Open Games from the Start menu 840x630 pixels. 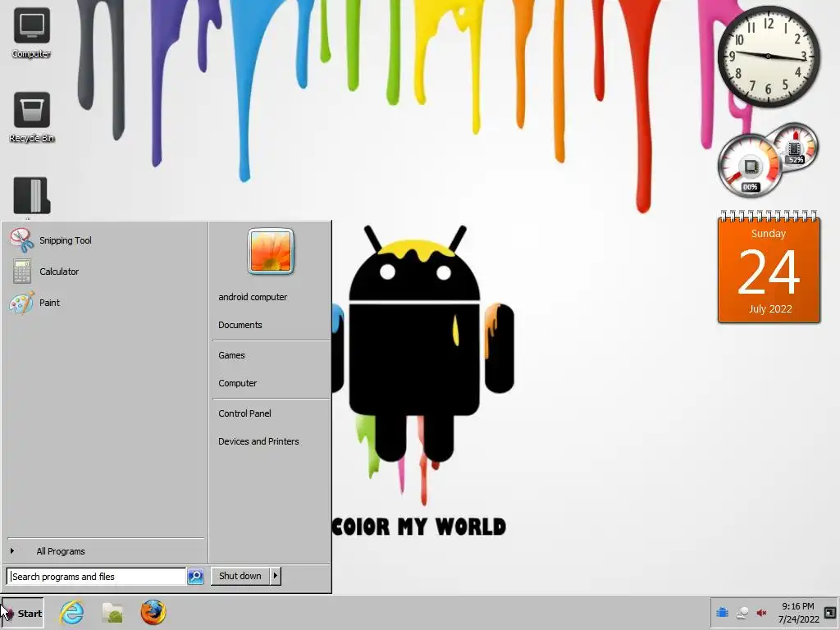pos(231,355)
